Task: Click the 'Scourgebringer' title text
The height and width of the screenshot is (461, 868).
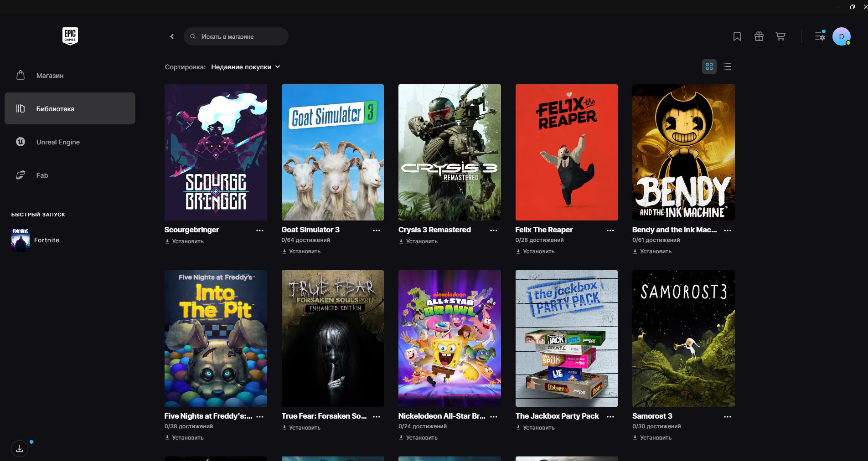Action: [191, 230]
